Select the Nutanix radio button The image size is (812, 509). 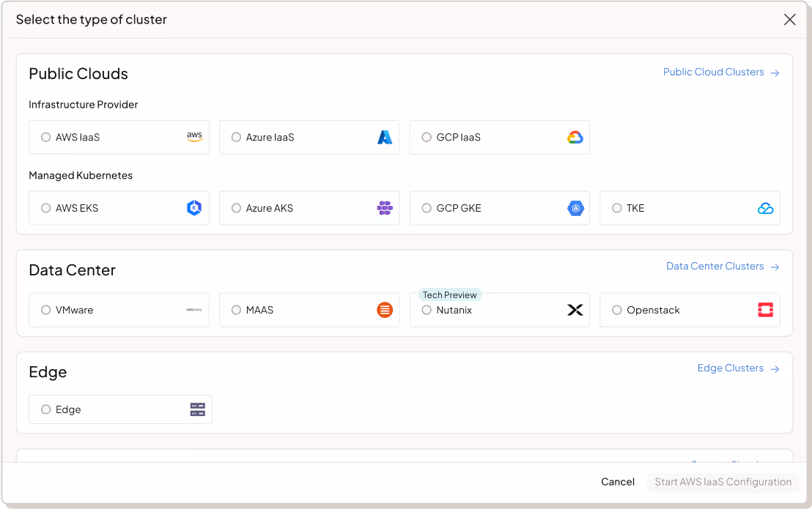point(427,310)
